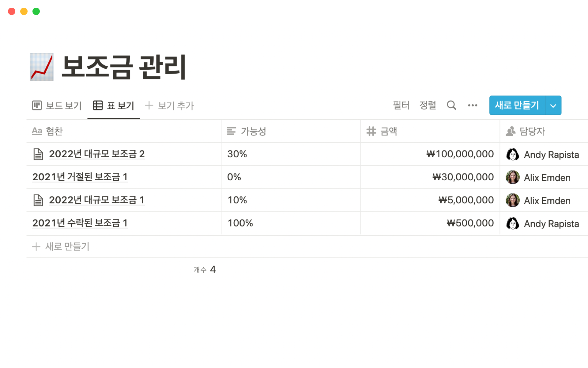This screenshot has height=368, width=588.
Task: Open the three-dot more options menu
Action: pyautogui.click(x=472, y=105)
